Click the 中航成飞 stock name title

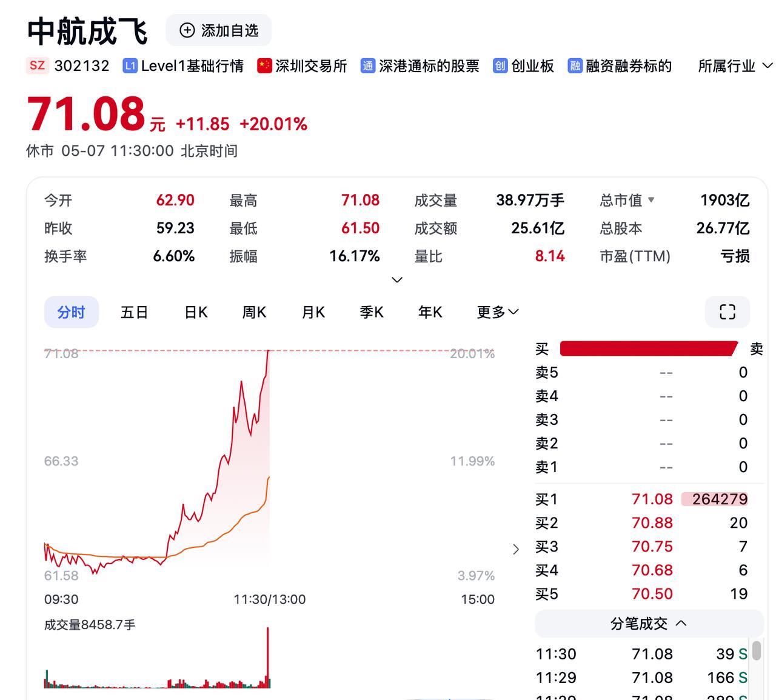[87, 31]
